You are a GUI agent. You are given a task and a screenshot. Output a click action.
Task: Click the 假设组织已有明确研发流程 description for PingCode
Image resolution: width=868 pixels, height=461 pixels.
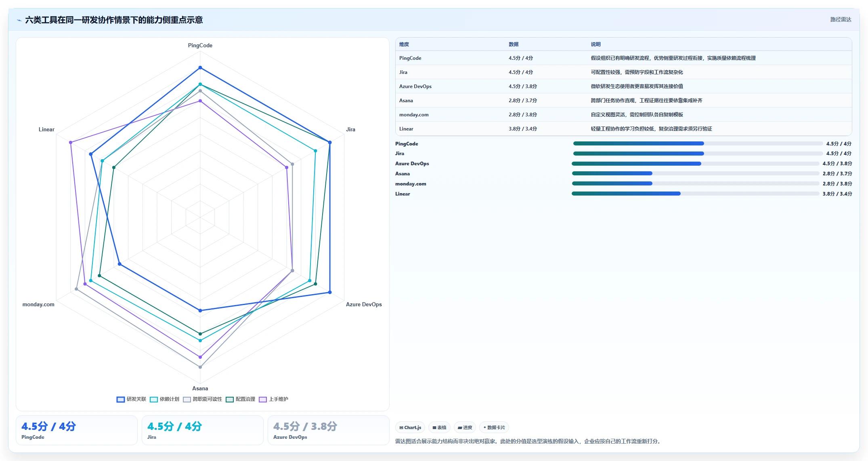[673, 58]
